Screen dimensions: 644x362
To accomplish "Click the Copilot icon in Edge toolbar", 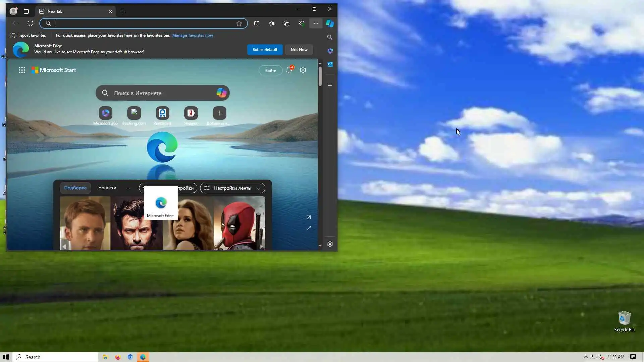I will 330,23.
